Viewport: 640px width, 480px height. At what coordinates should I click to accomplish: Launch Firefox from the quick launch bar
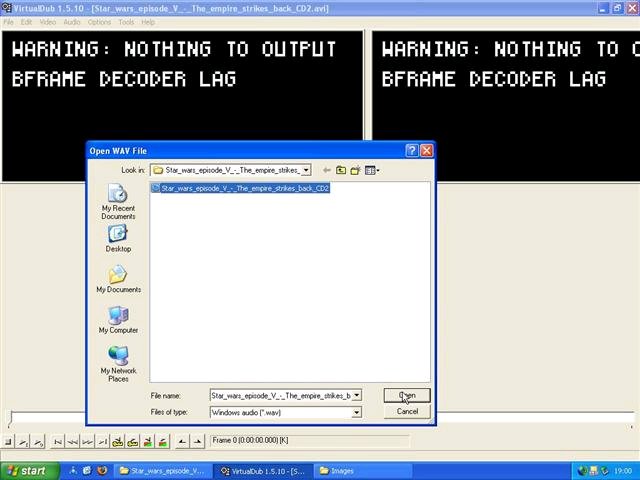click(x=102, y=471)
